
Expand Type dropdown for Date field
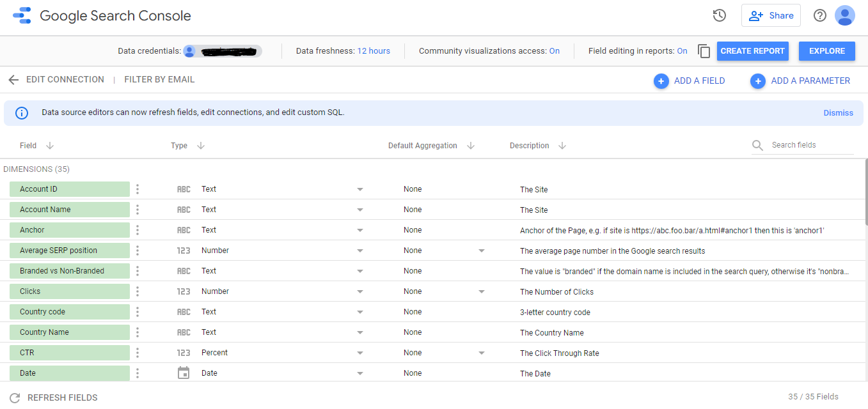[360, 373]
